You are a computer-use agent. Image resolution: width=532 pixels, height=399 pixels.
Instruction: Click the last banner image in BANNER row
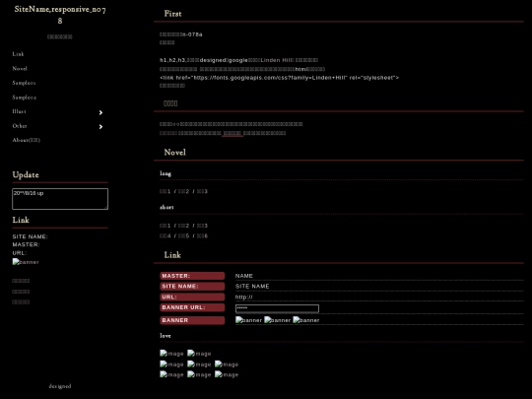306,320
